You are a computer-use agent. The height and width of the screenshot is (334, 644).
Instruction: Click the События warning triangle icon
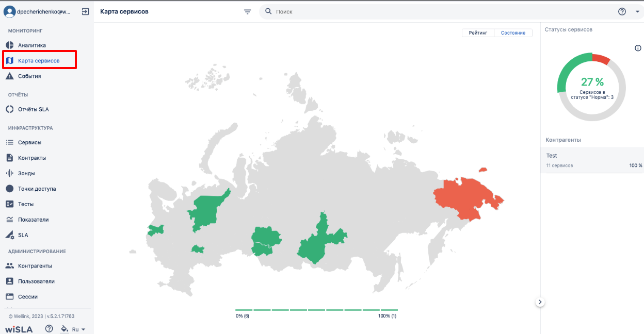pyautogui.click(x=9, y=76)
